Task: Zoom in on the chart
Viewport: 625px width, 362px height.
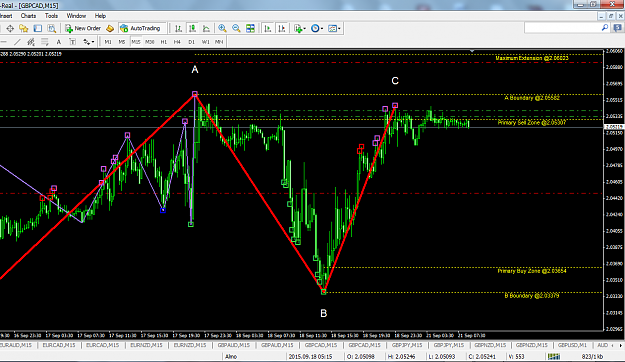Action: tap(222, 28)
